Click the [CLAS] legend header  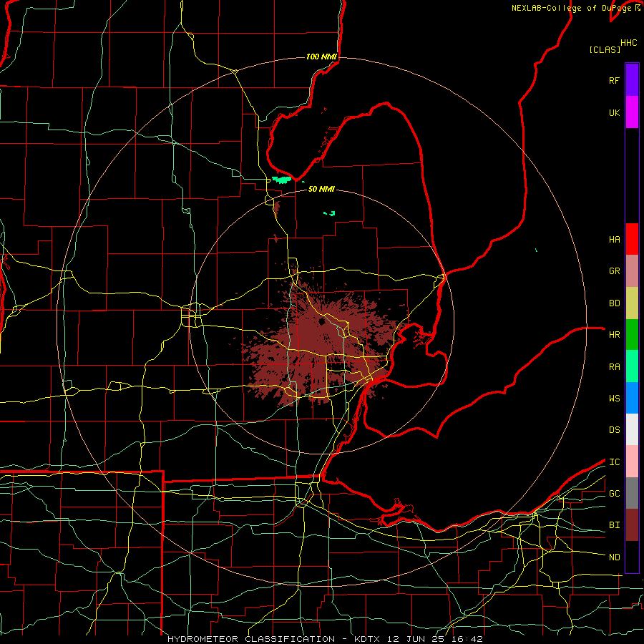pos(604,49)
